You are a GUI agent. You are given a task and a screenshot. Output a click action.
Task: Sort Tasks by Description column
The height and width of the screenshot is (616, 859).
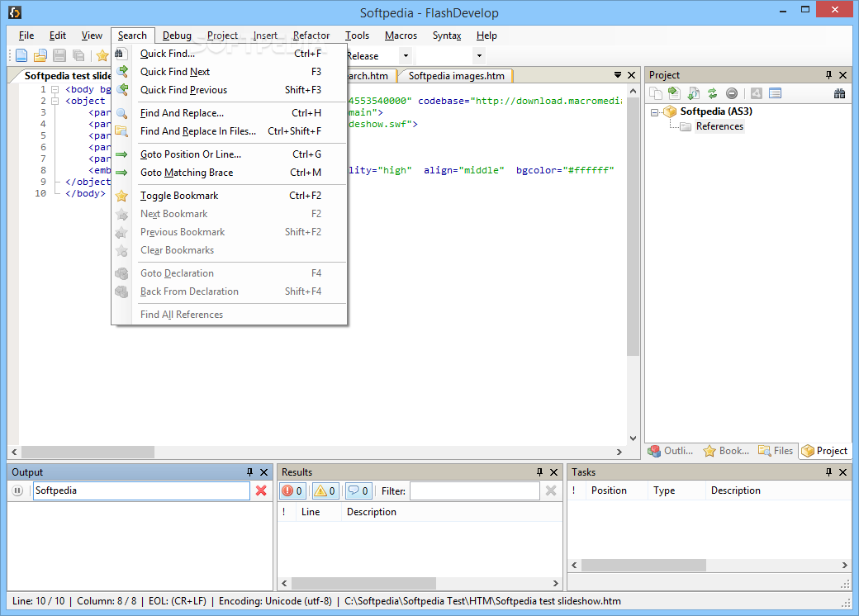[x=778, y=490]
